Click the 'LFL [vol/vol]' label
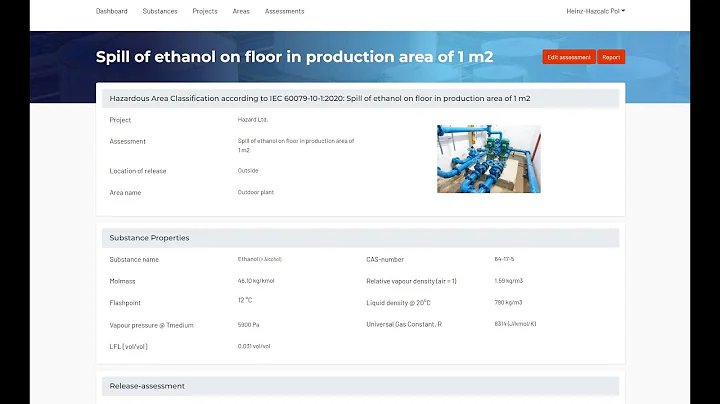 pos(129,347)
